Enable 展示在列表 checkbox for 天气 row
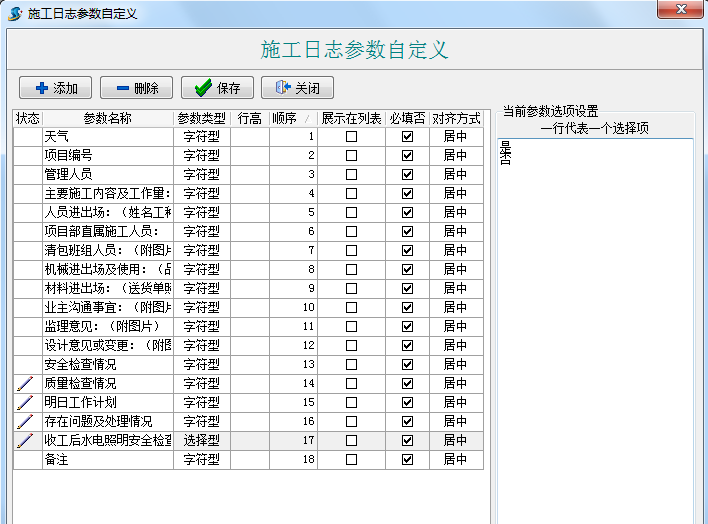The height and width of the screenshot is (524, 708). coord(351,136)
